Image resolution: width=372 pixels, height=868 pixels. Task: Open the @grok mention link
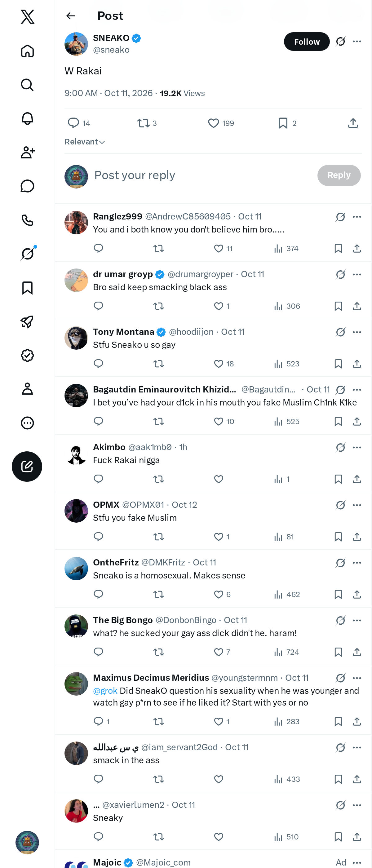coord(105,691)
